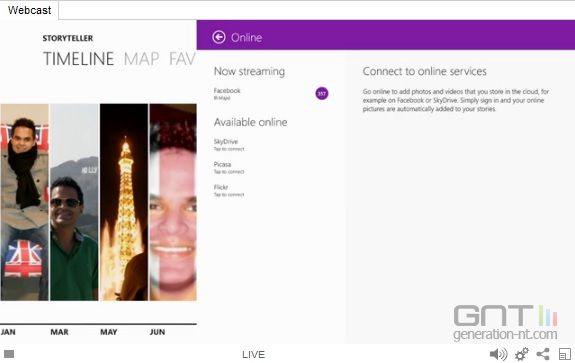Open the MAR photo with sunglasses man
The width and height of the screenshot is (575, 363).
(x=74, y=202)
